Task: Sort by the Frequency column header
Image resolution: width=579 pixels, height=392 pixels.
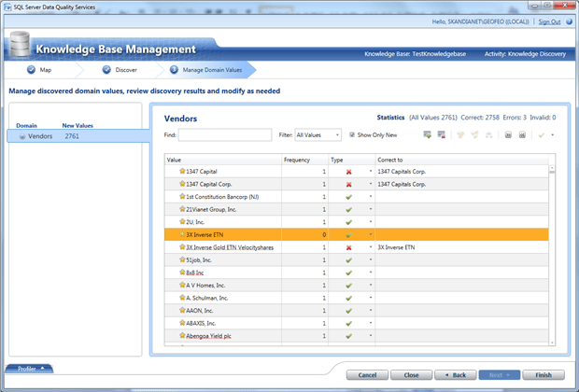Action: coord(305,160)
